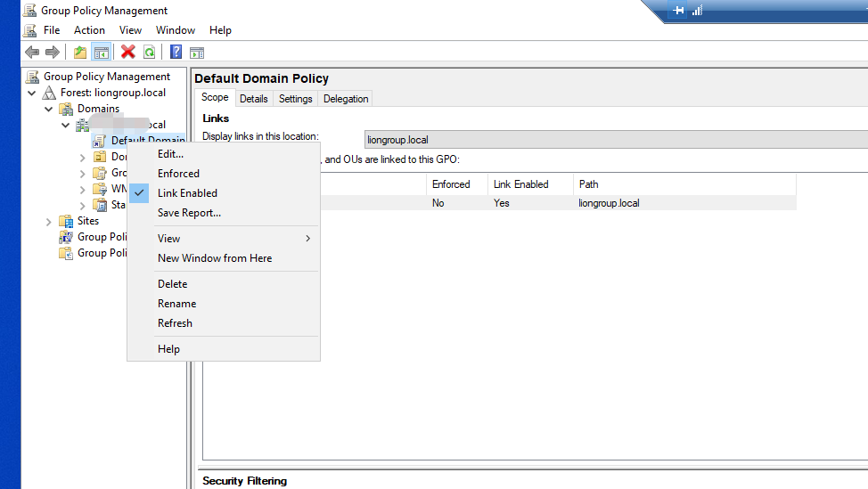Click the Enforced column header

456,184
